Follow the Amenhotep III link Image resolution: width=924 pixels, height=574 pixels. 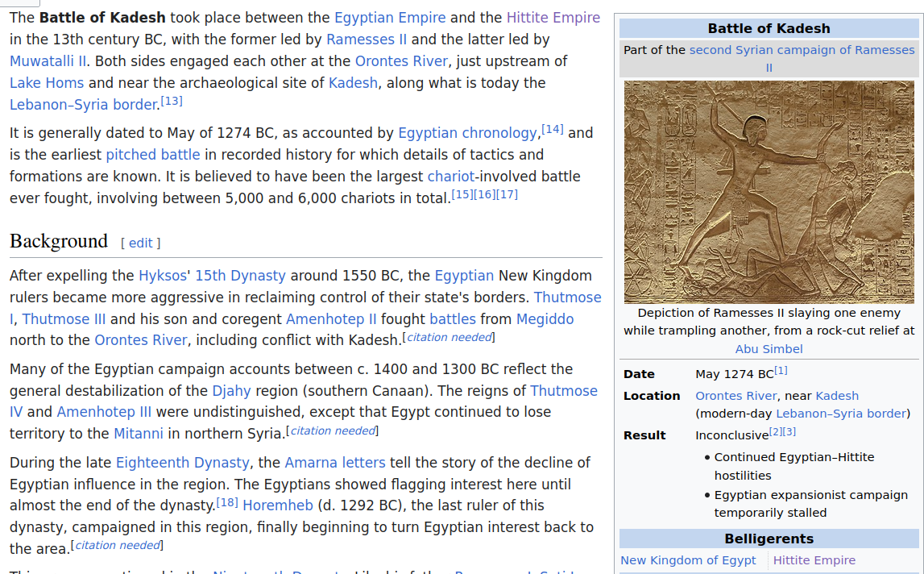[104, 412]
